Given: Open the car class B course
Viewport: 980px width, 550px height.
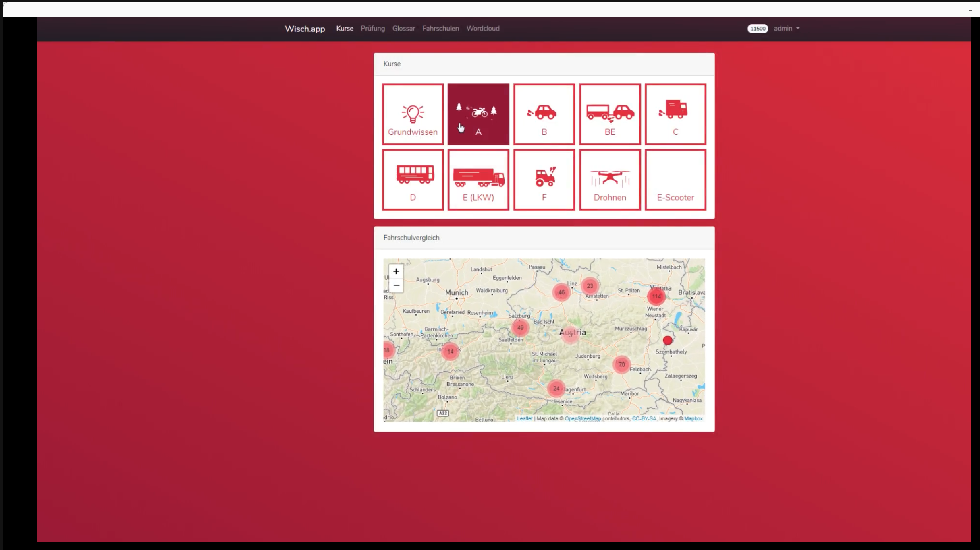Looking at the screenshot, I should [x=544, y=114].
